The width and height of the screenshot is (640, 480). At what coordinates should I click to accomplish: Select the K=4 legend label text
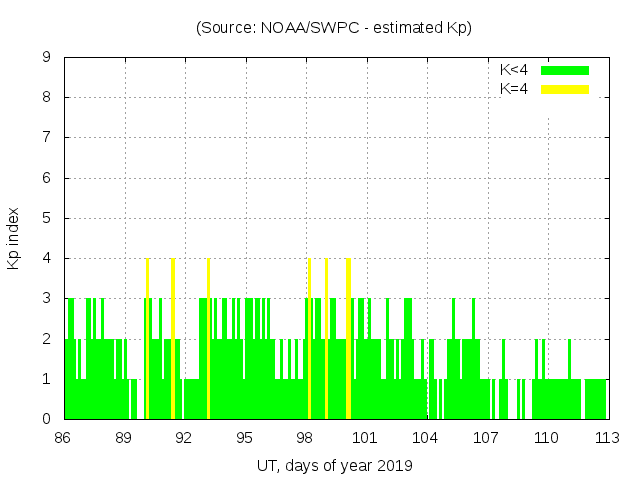[x=514, y=89]
